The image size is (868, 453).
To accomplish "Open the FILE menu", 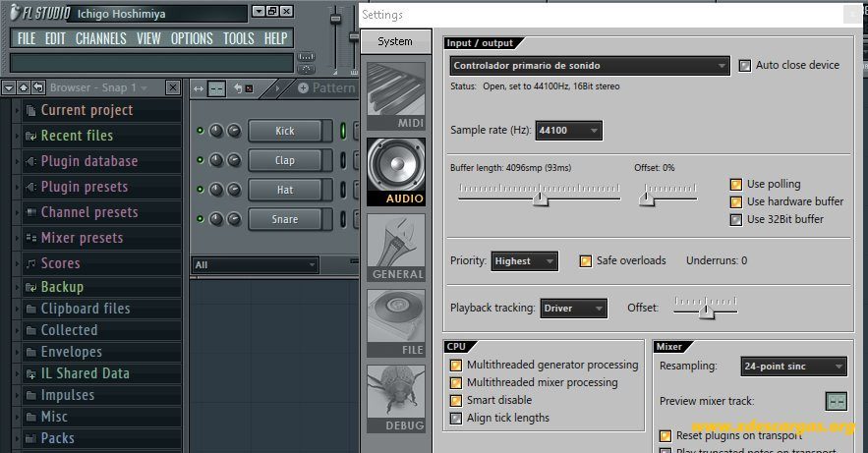I will tap(26, 38).
